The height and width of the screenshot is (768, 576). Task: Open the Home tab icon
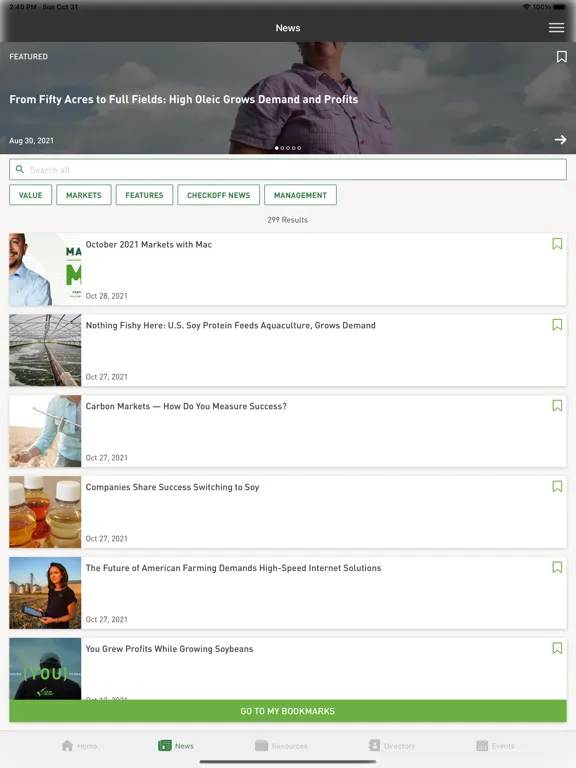click(68, 745)
